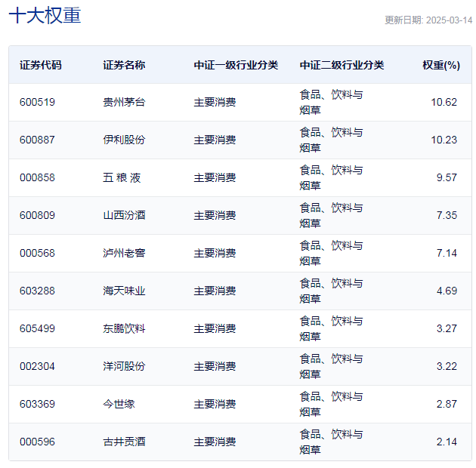Click weight value 10.23

(444, 140)
